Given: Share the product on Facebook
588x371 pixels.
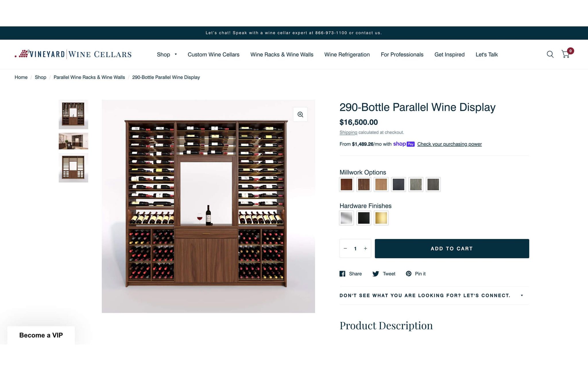Looking at the screenshot, I should click(351, 274).
